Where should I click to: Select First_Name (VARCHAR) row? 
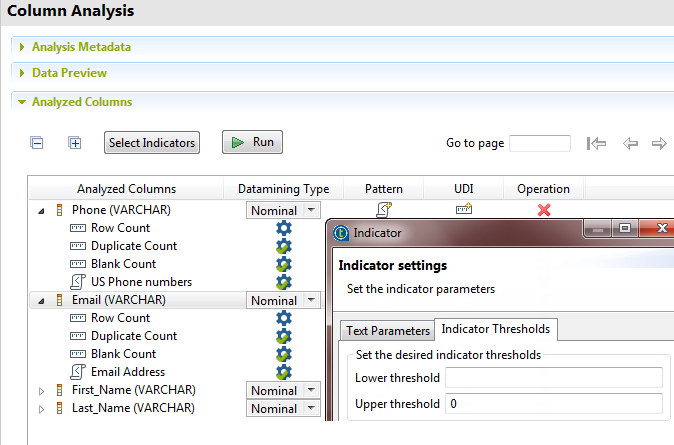(x=134, y=390)
